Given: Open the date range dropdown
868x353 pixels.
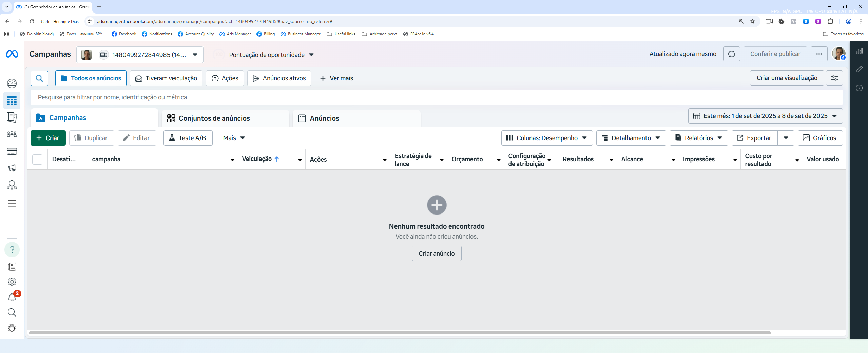Looking at the screenshot, I should (x=765, y=116).
